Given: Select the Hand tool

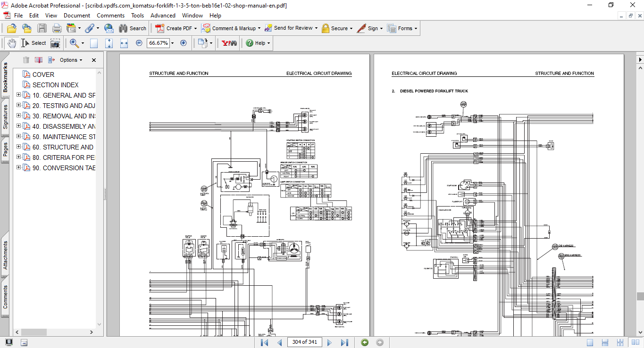Looking at the screenshot, I should pos(11,43).
